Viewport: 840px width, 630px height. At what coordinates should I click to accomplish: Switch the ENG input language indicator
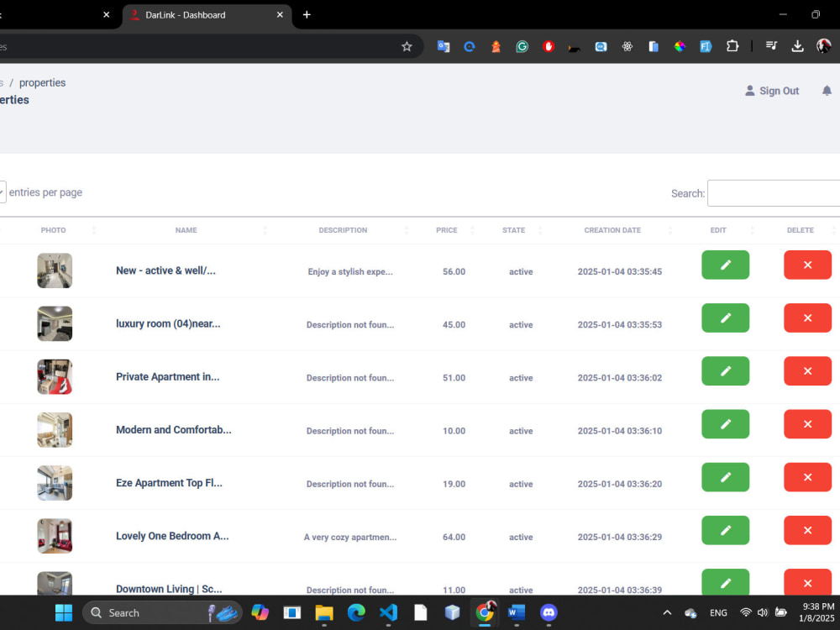[x=718, y=612]
